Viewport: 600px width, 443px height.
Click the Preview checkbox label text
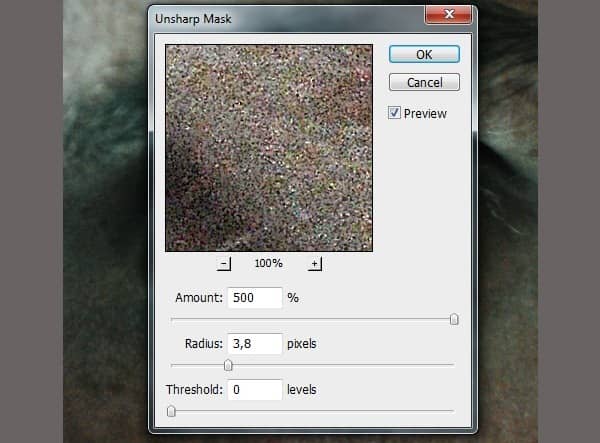[x=425, y=114]
